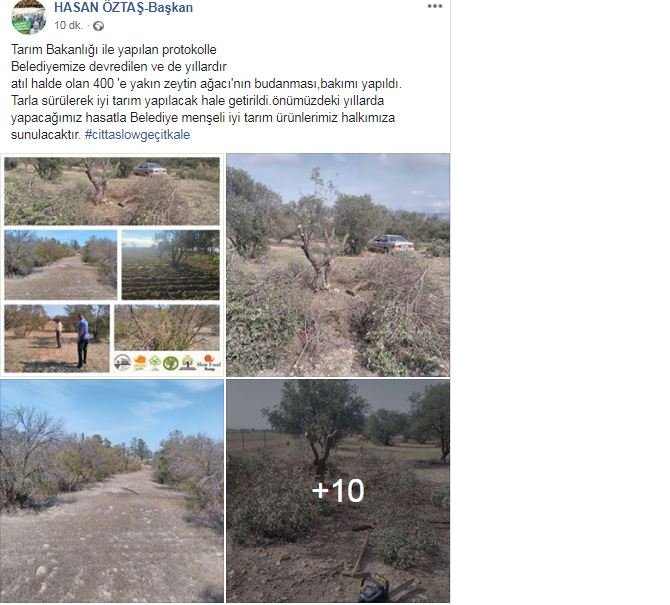Click the green round tree logo in collage

click(170, 363)
